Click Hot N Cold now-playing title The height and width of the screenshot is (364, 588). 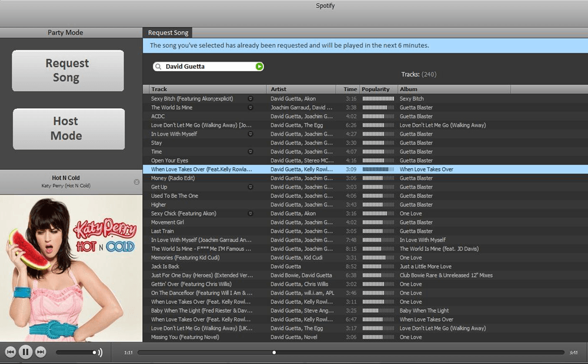66,178
